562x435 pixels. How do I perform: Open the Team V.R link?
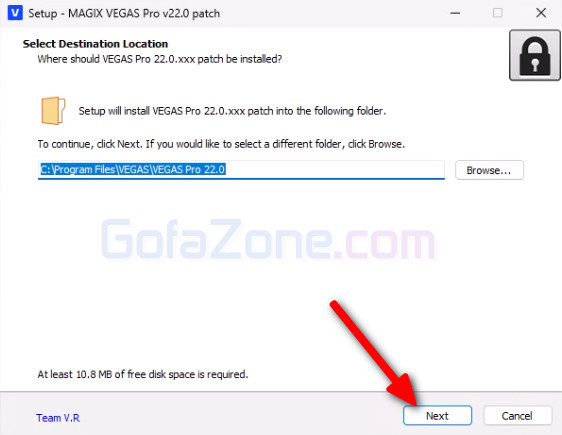58,418
